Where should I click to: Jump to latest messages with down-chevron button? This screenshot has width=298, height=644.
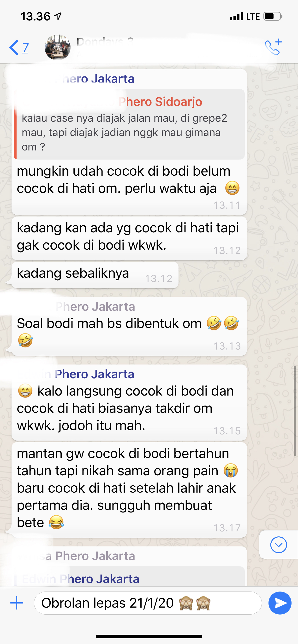coord(279,545)
